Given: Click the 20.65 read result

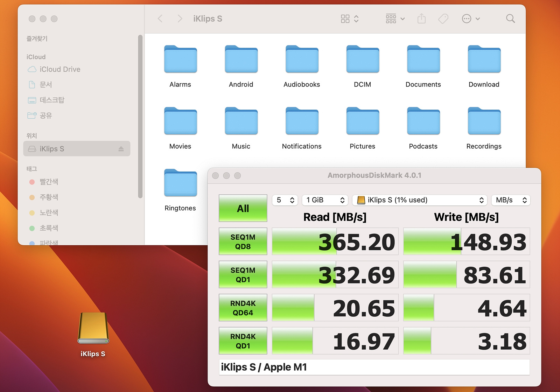Looking at the screenshot, I should (335, 308).
